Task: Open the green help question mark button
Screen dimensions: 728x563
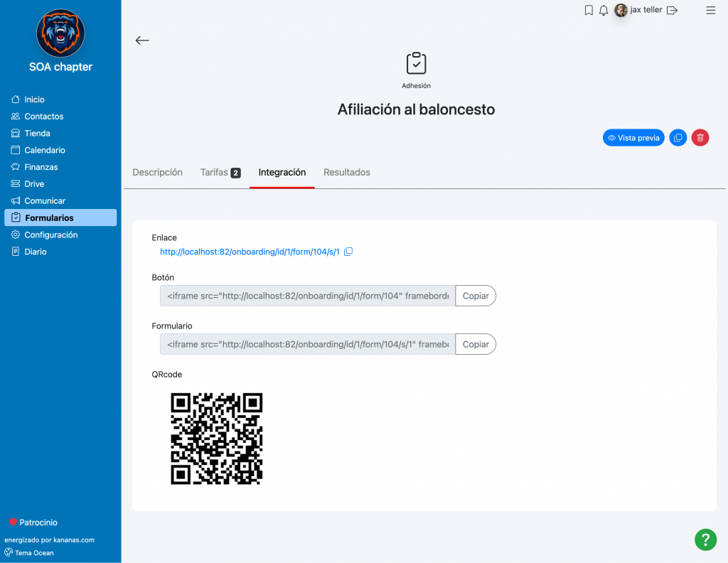Action: point(705,540)
